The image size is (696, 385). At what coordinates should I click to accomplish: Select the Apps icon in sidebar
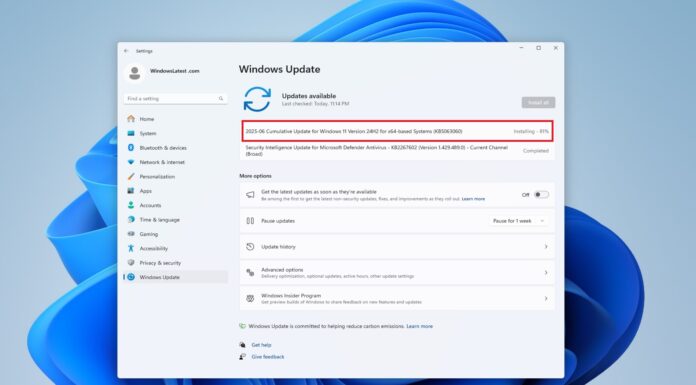(130, 191)
